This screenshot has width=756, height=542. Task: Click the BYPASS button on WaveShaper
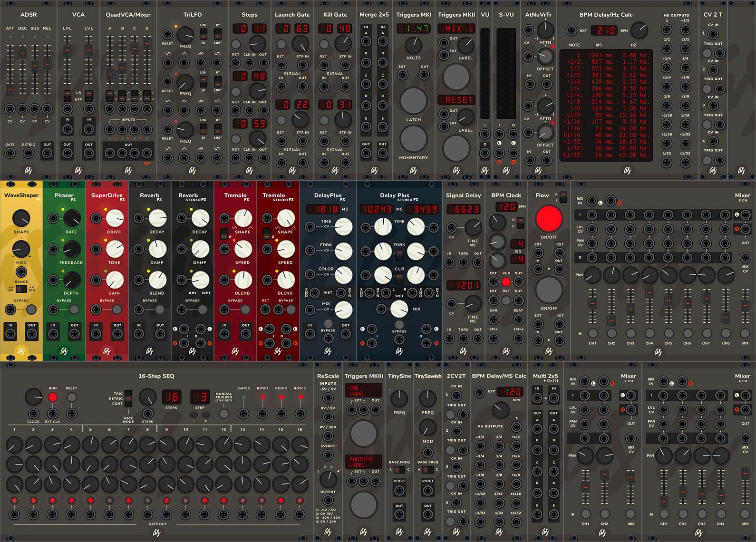click(31, 310)
